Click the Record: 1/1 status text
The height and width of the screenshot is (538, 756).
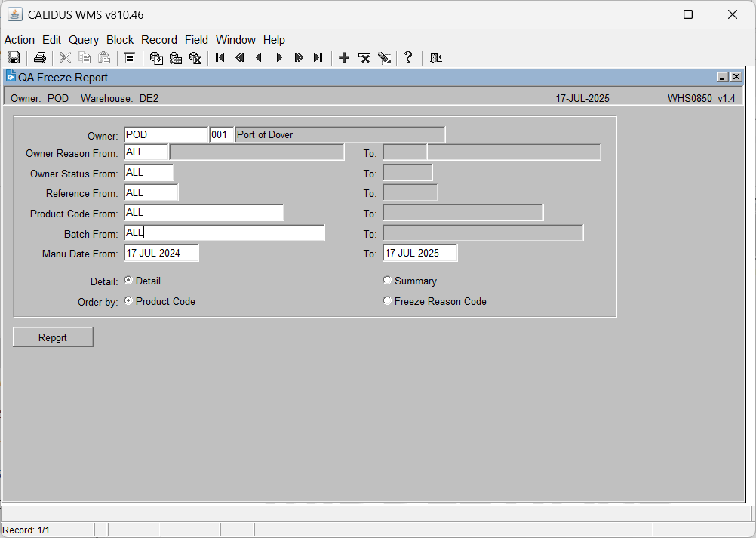26,530
